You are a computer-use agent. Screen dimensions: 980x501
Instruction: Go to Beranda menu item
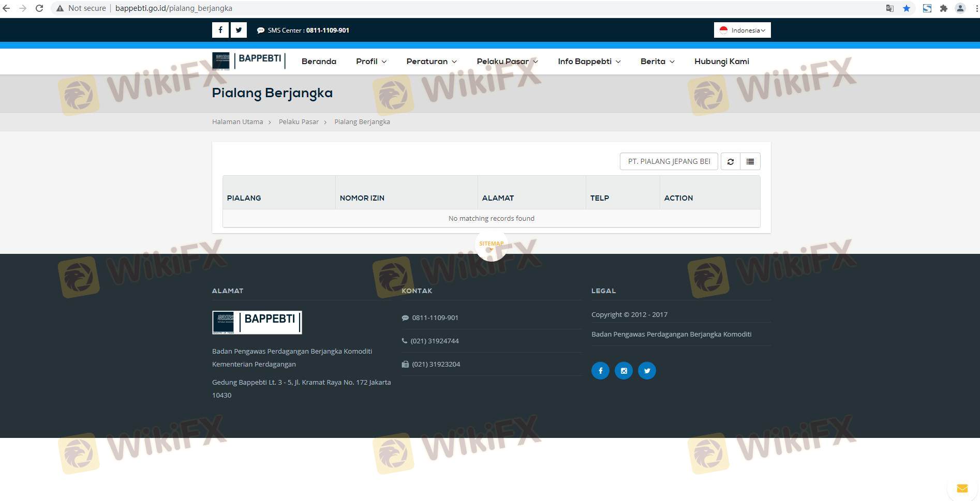tap(319, 62)
